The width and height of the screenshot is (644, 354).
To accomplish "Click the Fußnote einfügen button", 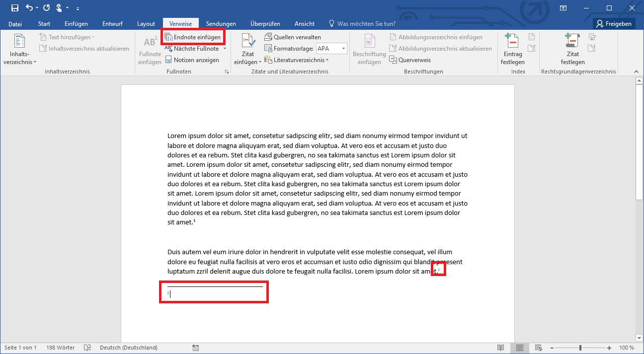I will point(150,50).
